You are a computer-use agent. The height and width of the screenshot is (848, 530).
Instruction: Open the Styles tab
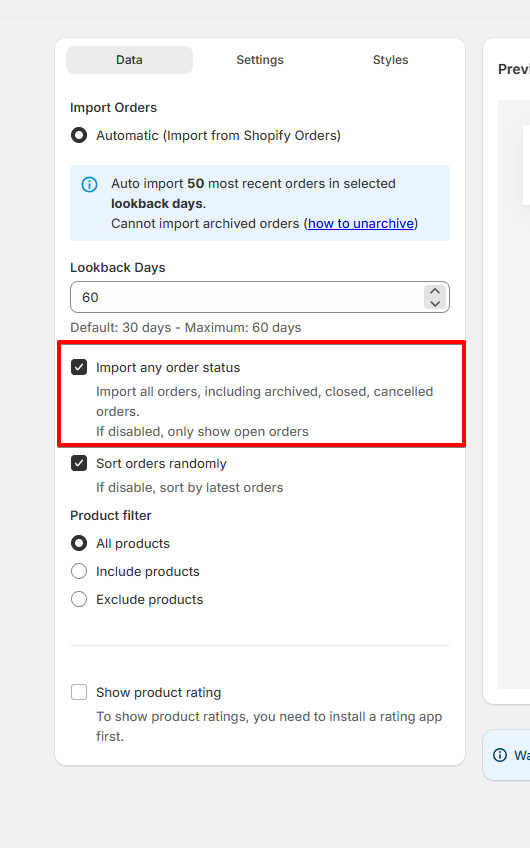coord(390,60)
